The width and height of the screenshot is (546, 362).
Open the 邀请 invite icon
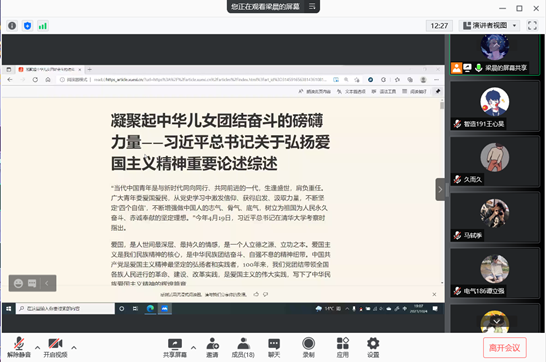click(x=212, y=347)
